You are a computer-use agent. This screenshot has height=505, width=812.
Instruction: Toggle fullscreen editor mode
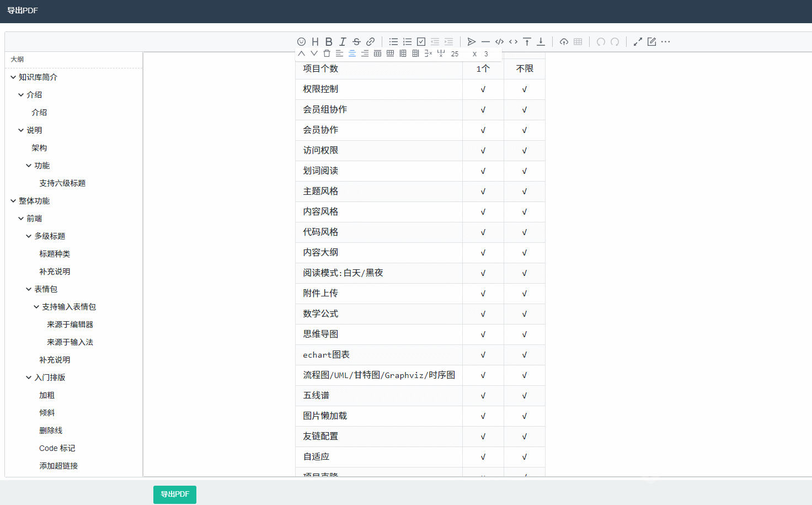(638, 42)
